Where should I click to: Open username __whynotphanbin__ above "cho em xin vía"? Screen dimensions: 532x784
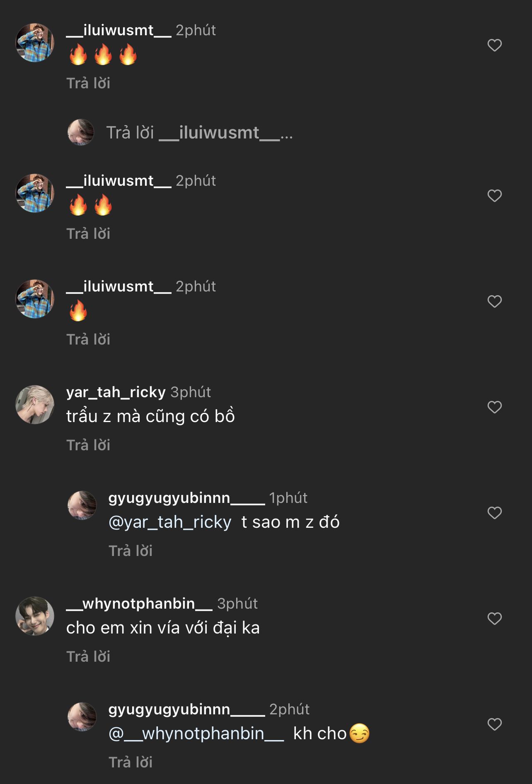point(139,603)
